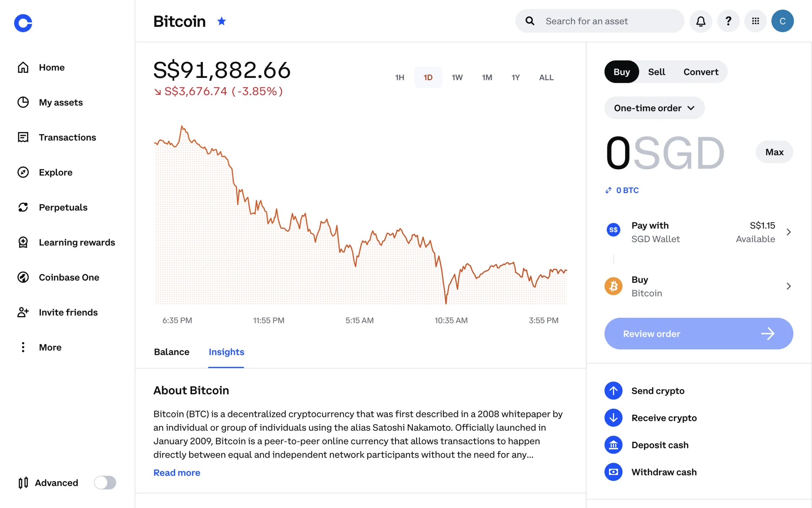
Task: Enable the Advanced trading toggle
Action: click(x=105, y=483)
